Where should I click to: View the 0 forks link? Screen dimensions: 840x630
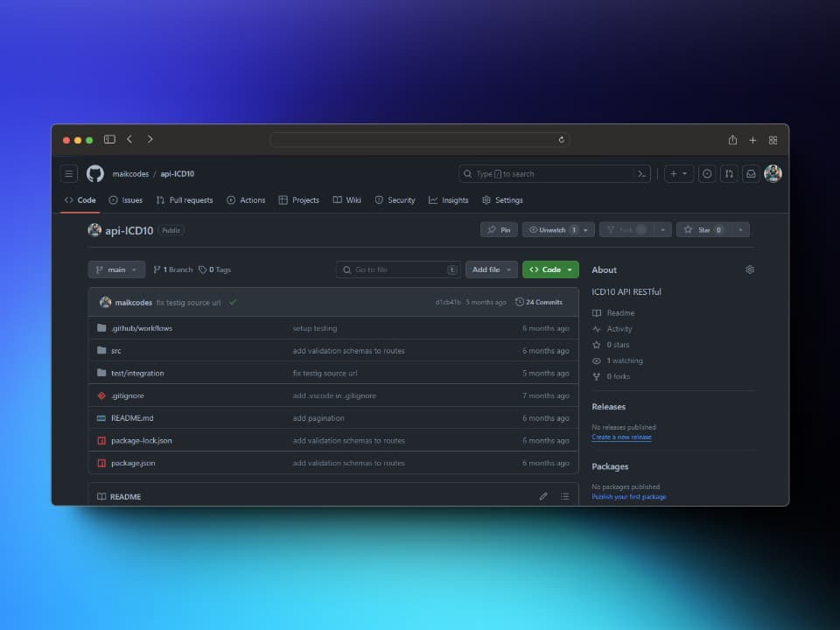612,376
